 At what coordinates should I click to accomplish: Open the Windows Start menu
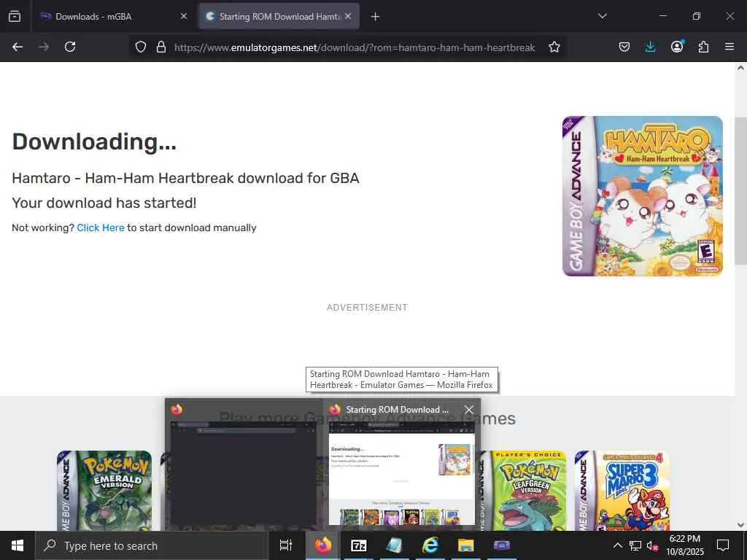click(x=18, y=545)
